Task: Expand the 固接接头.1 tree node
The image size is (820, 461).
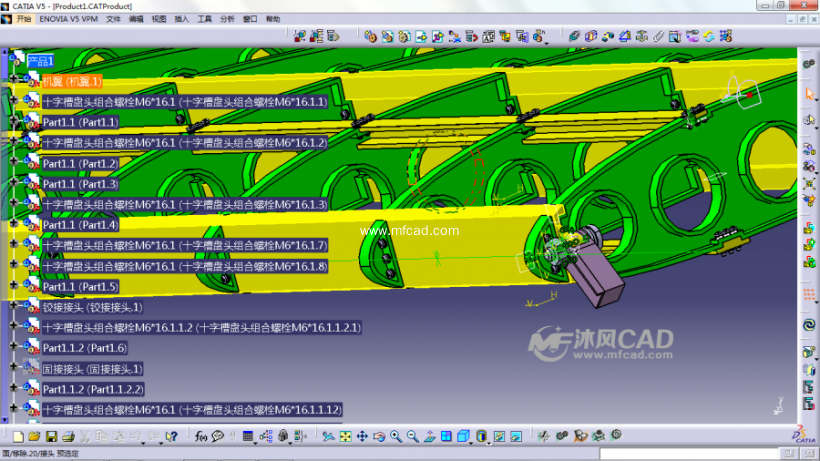Action: pyautogui.click(x=13, y=369)
